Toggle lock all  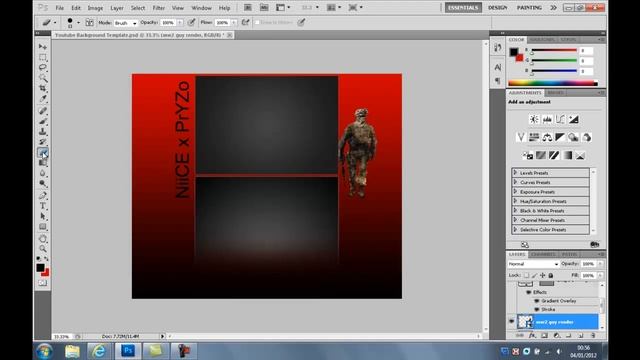pyautogui.click(x=551, y=276)
